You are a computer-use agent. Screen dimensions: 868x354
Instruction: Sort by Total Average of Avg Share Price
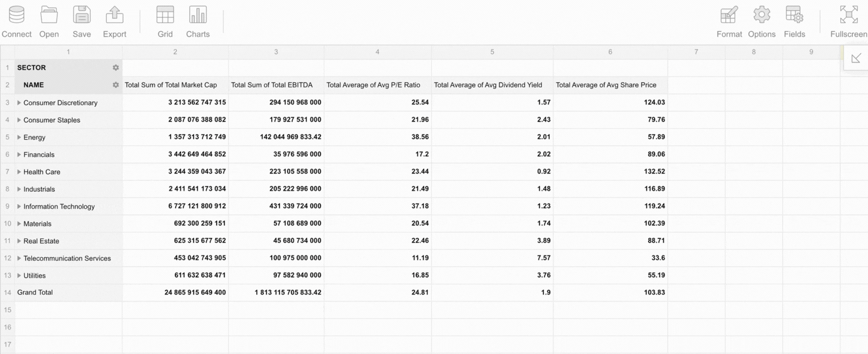[610, 85]
